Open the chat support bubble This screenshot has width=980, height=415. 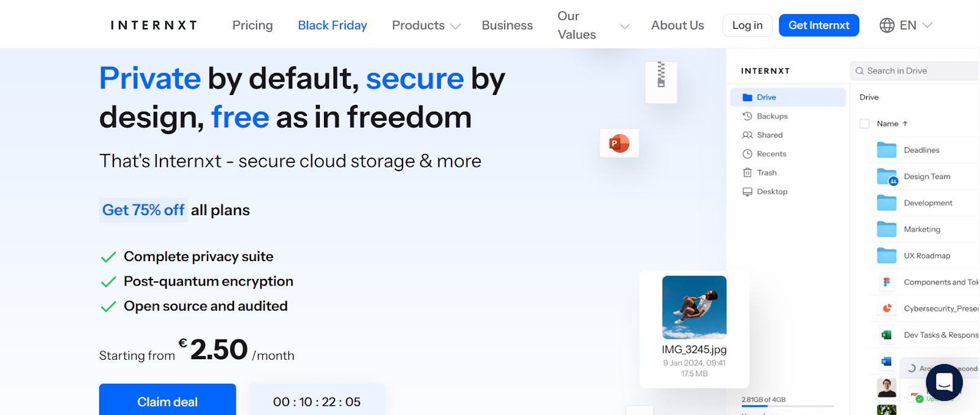click(943, 382)
